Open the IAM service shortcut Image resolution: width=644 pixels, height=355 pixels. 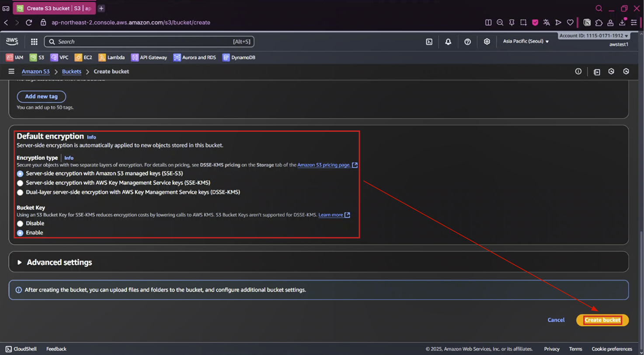14,57
